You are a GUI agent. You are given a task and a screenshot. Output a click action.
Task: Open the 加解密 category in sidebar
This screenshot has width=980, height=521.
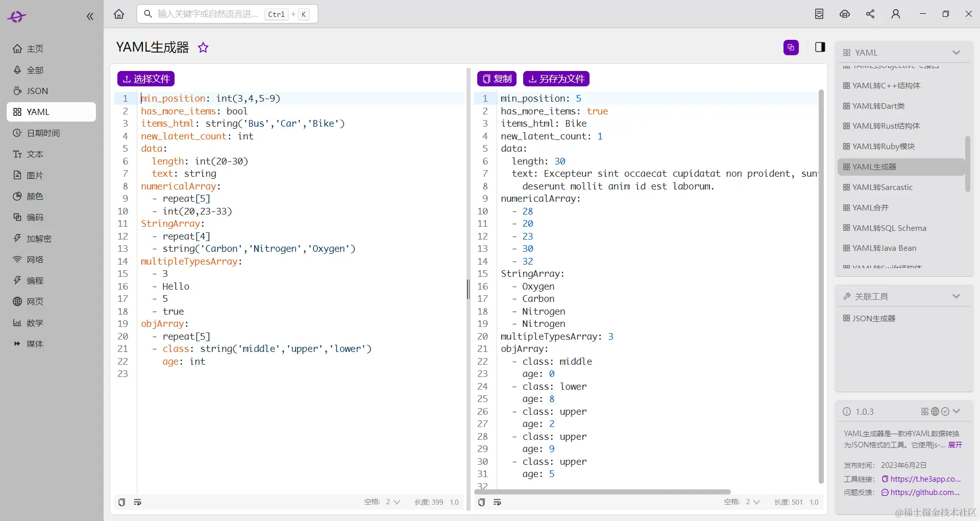(51, 239)
